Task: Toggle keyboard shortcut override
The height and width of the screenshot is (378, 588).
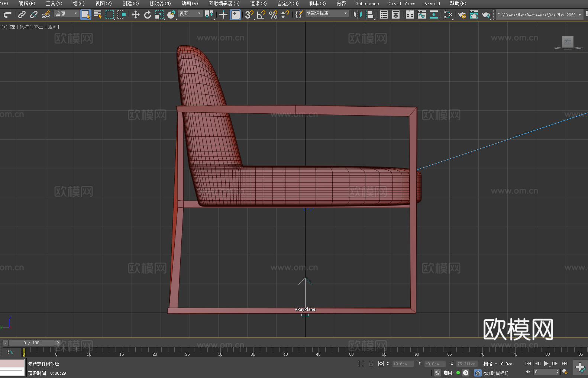Action: coord(235,14)
